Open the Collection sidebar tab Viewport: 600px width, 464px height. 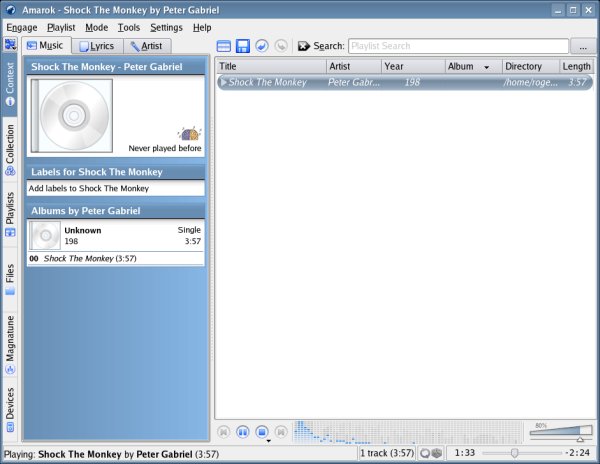(x=10, y=149)
